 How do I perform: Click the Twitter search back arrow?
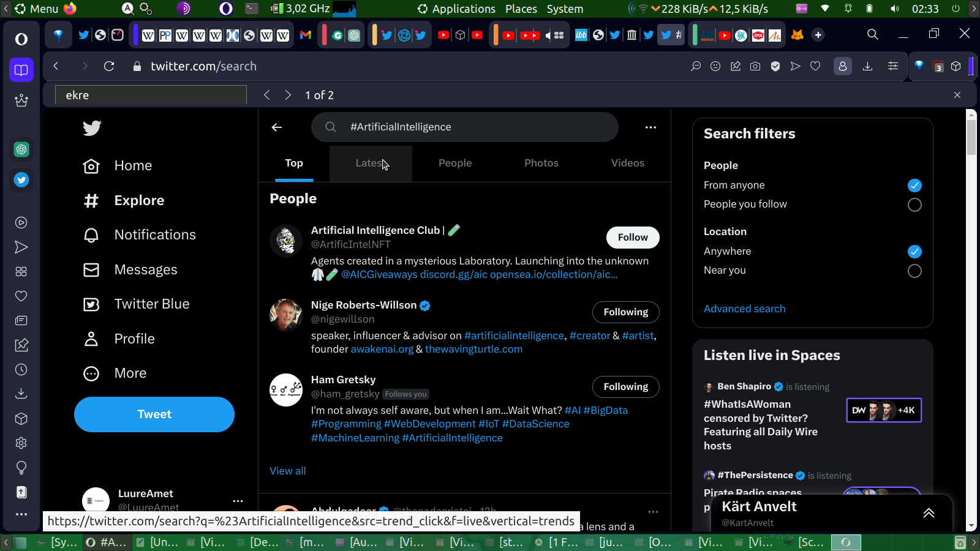[x=277, y=127]
